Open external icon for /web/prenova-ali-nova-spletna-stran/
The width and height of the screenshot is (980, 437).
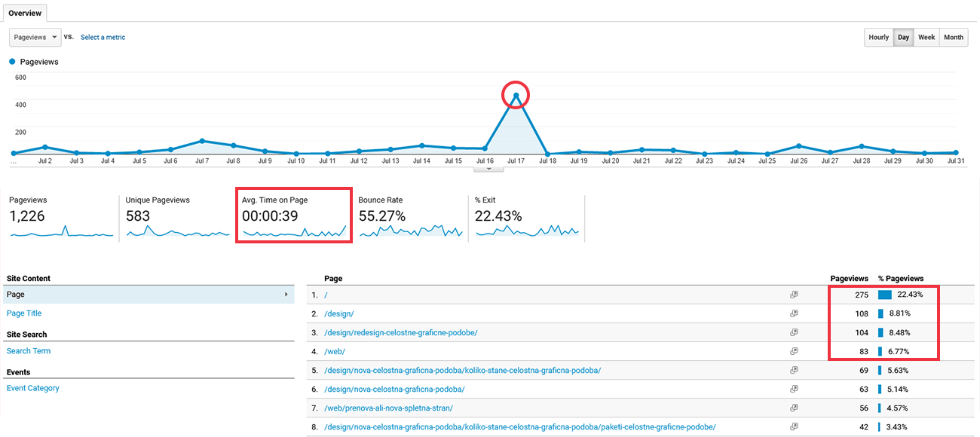tap(794, 408)
